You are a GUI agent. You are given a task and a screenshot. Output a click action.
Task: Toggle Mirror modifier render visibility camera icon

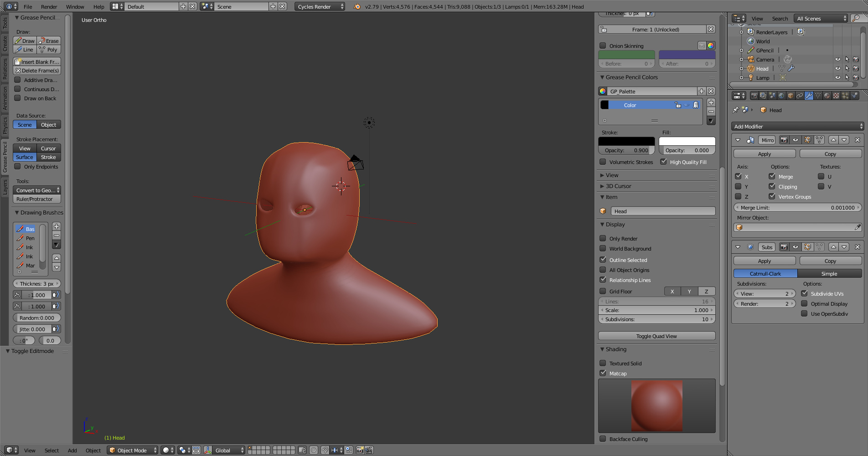point(784,140)
